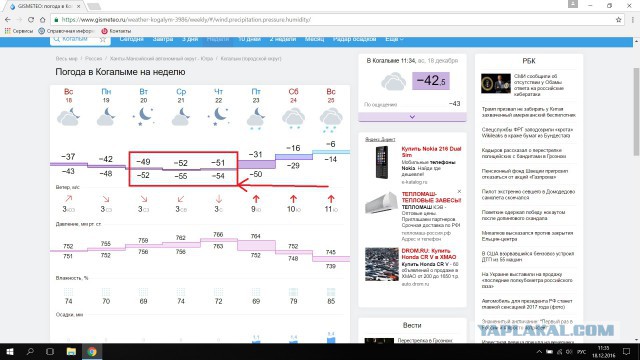
Task: Open the ТЕПЛОМАШ тепловые завесы ad
Action: 431,197
